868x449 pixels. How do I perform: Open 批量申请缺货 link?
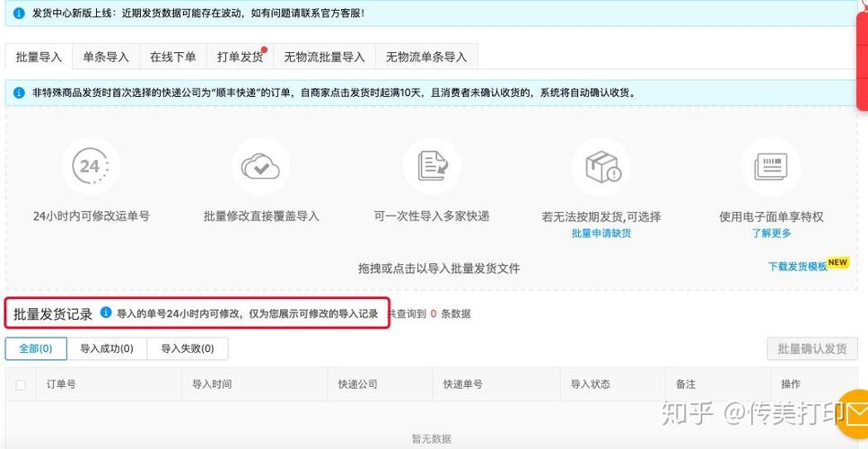(601, 233)
